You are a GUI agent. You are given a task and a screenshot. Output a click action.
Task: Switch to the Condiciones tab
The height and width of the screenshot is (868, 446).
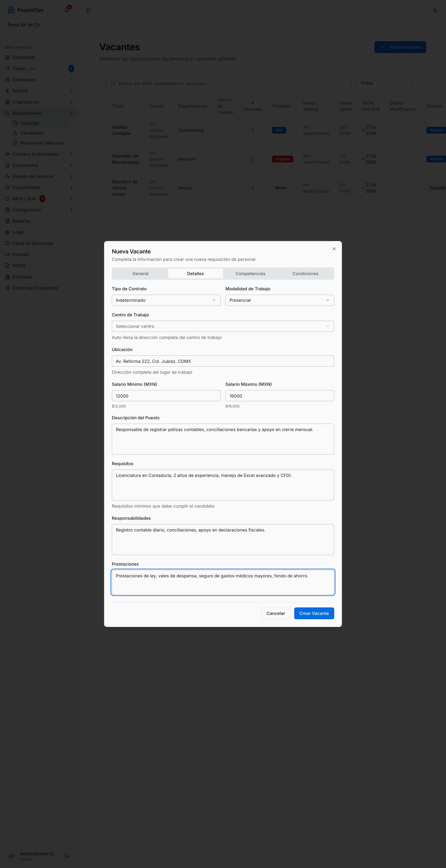click(x=305, y=274)
